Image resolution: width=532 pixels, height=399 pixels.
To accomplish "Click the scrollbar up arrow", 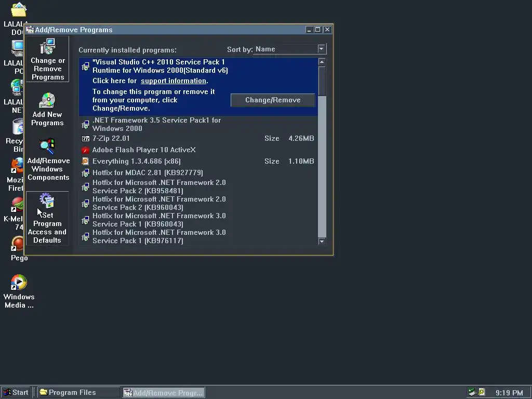I will click(x=322, y=62).
